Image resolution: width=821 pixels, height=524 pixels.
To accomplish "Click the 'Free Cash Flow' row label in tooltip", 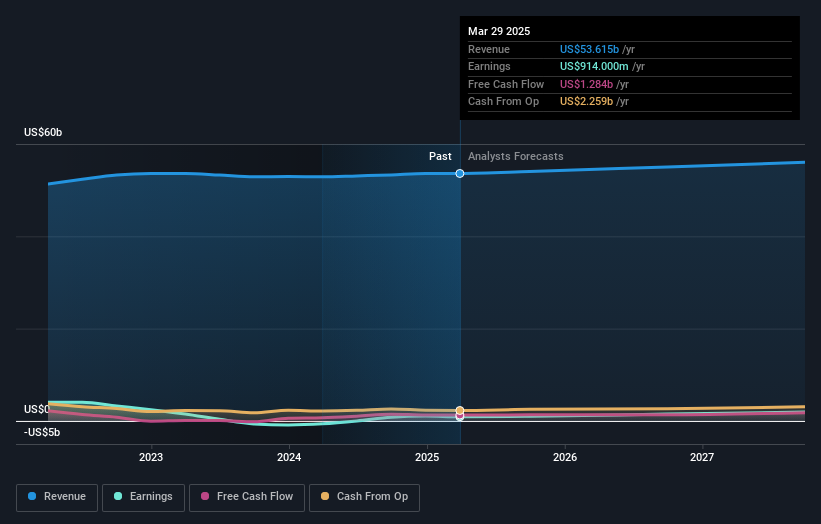I will tap(506, 84).
